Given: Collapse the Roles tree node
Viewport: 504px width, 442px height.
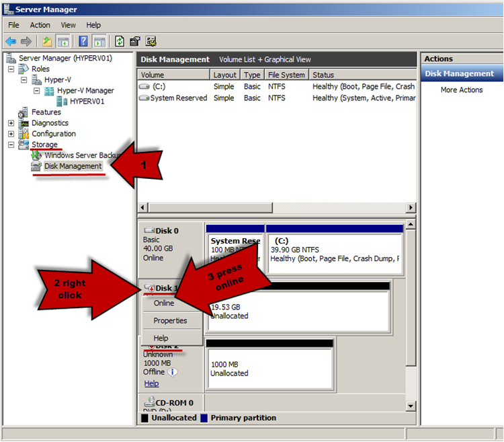Looking at the screenshot, I should click(11, 69).
